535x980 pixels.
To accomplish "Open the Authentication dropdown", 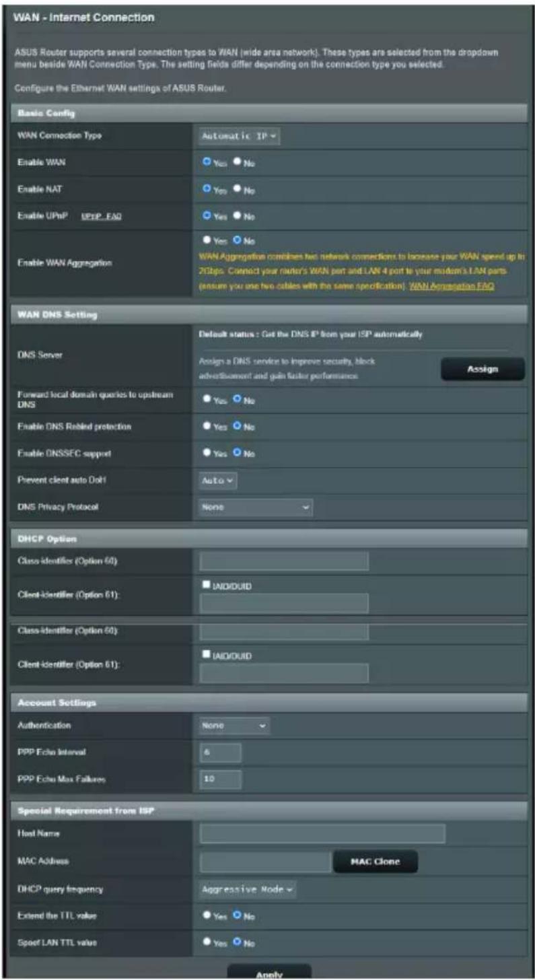I will coord(234,726).
